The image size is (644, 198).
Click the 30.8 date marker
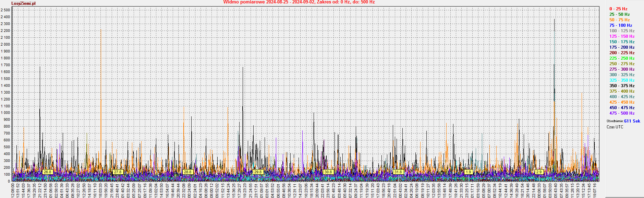pyautogui.click(x=328, y=172)
